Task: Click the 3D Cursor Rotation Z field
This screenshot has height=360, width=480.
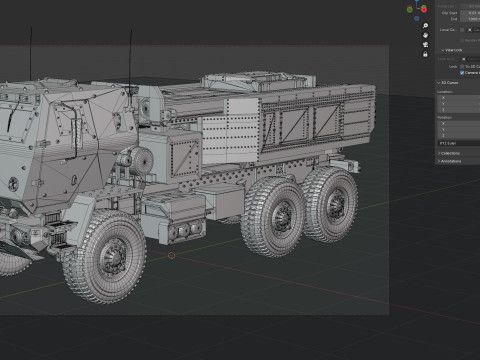Action: pyautogui.click(x=459, y=135)
